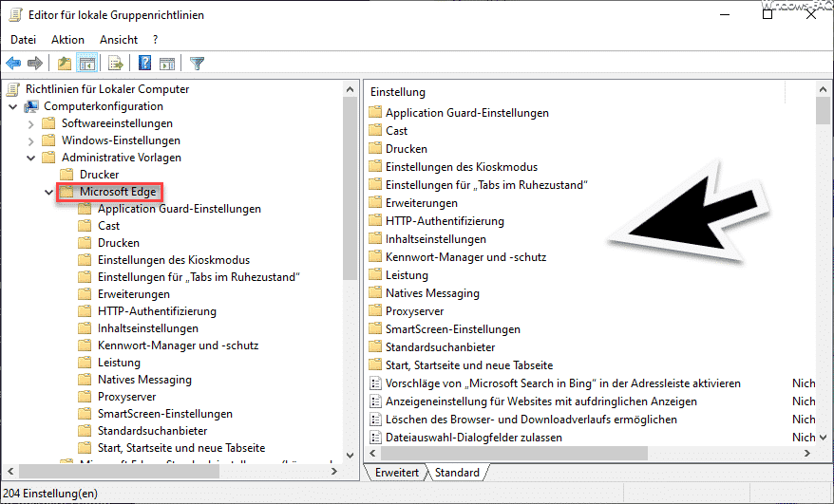Select Einstellungen für Tabs im Ruhezustand in list
This screenshot has width=834, height=504.
coord(486,185)
